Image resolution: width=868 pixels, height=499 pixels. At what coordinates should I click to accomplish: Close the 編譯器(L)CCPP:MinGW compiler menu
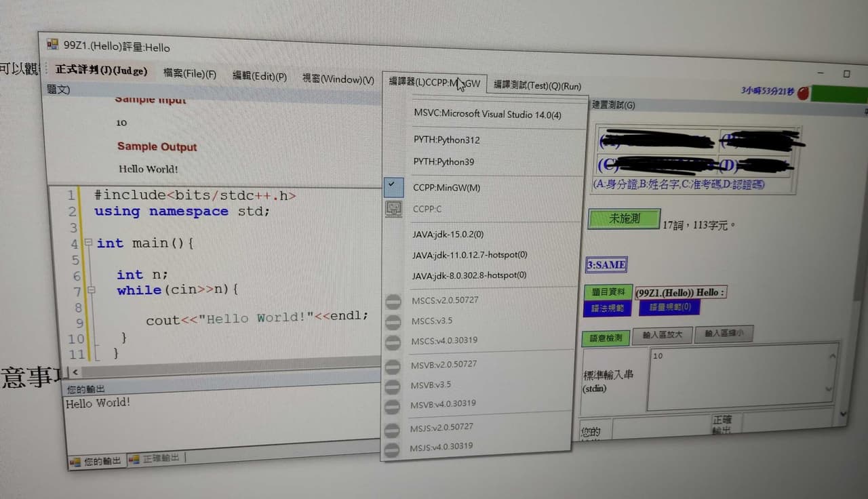434,82
